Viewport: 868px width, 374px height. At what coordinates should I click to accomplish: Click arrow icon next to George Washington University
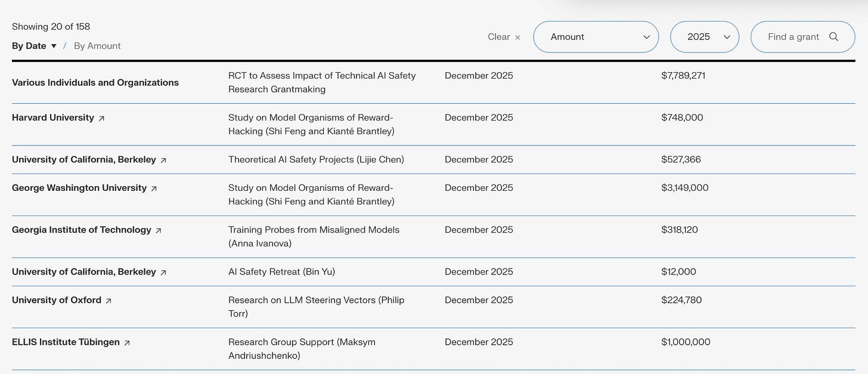(154, 188)
